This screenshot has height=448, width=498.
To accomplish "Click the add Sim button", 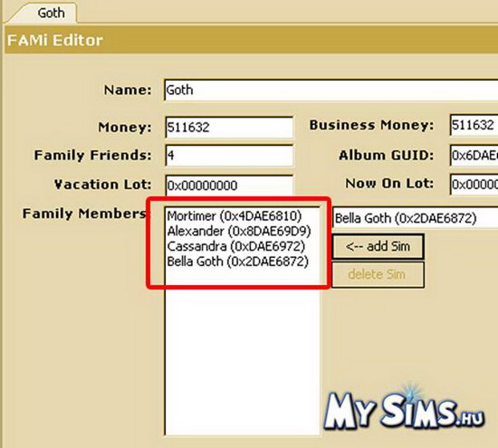I will click(x=378, y=247).
